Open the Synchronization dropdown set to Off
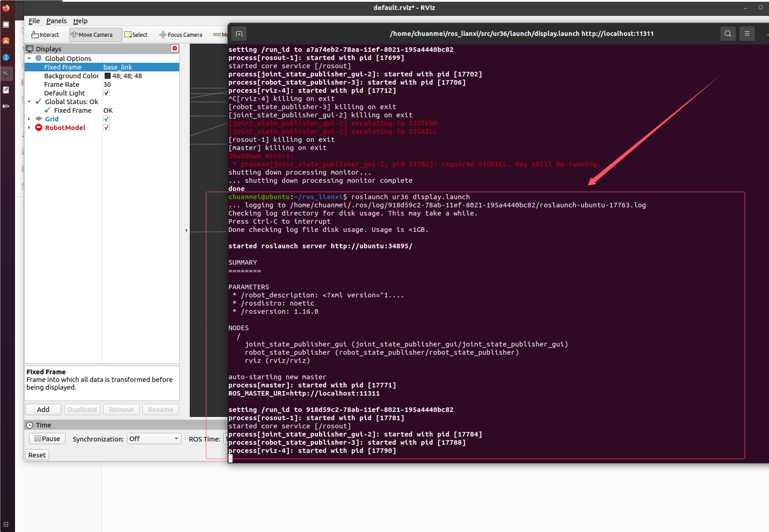The image size is (769, 532). coord(154,438)
